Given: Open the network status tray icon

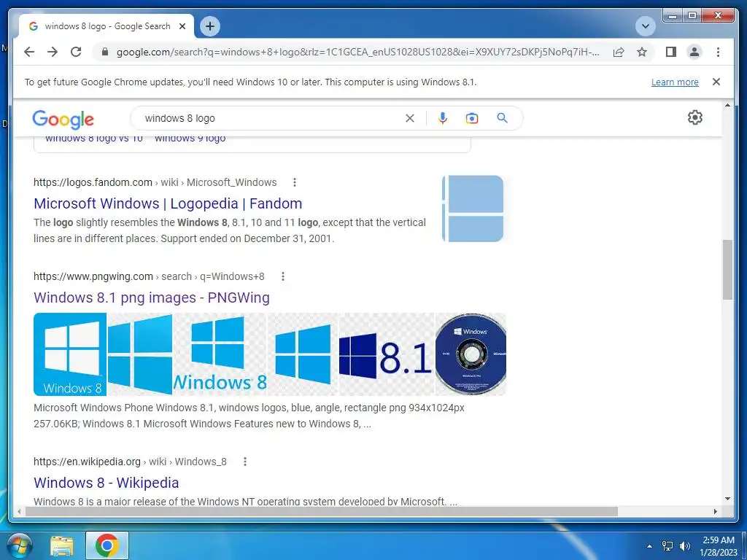Looking at the screenshot, I should point(667,546).
